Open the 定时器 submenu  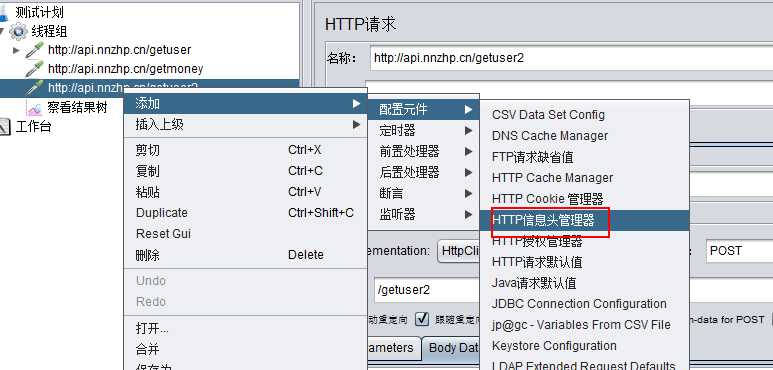pos(423,131)
